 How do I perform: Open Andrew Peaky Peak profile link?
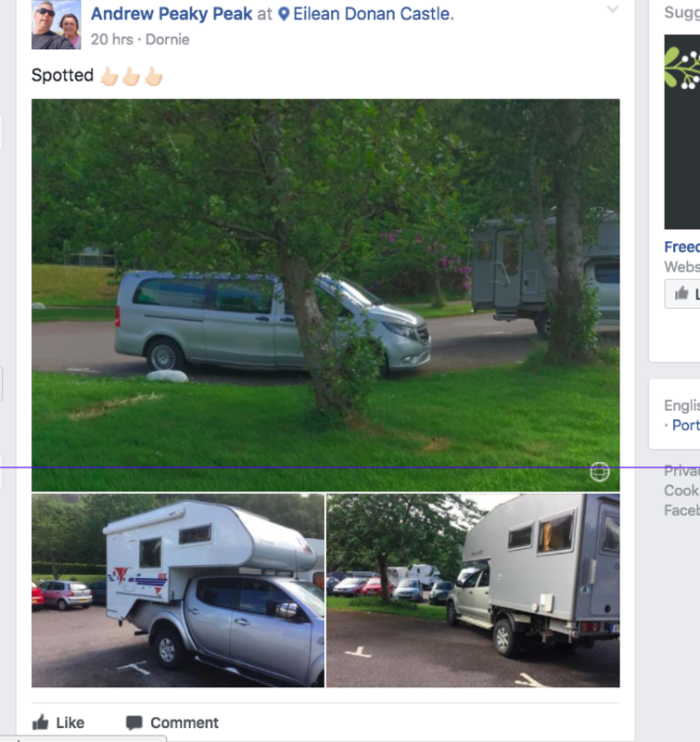coord(172,14)
